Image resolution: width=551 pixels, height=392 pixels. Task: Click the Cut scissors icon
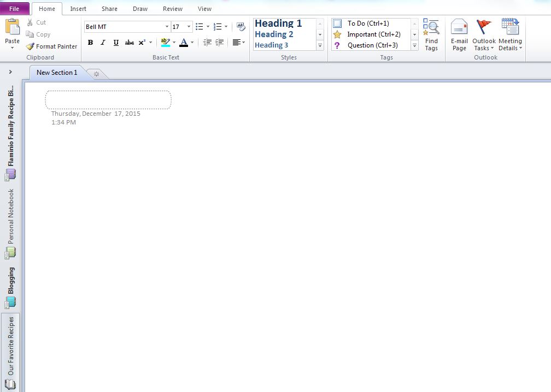coord(30,22)
